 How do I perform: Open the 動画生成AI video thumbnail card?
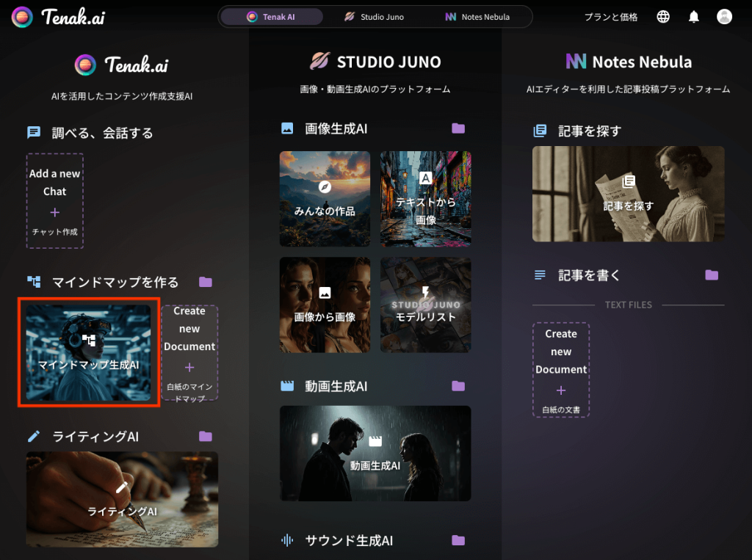375,453
